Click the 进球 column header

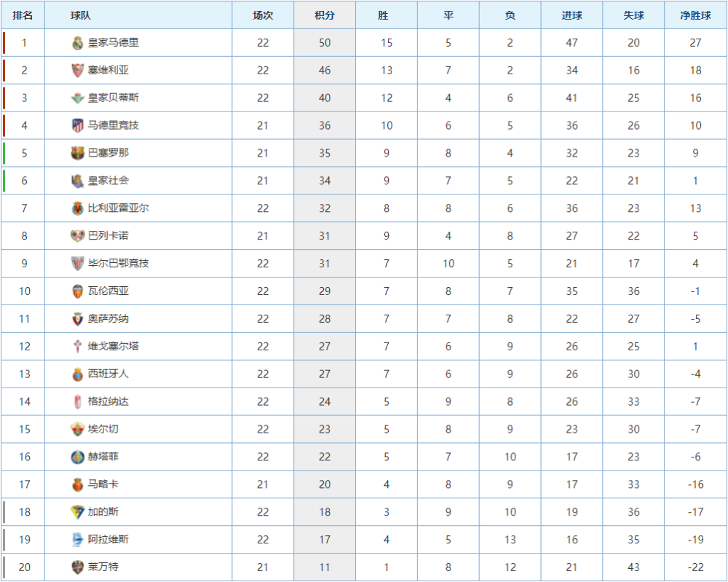(571, 15)
